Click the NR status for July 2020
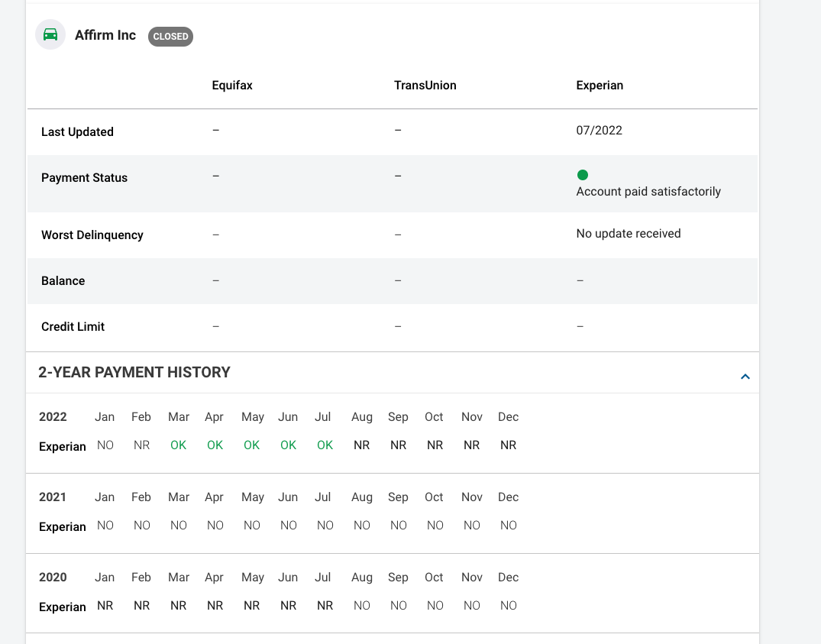Screen dimensions: 821x644 325,605
